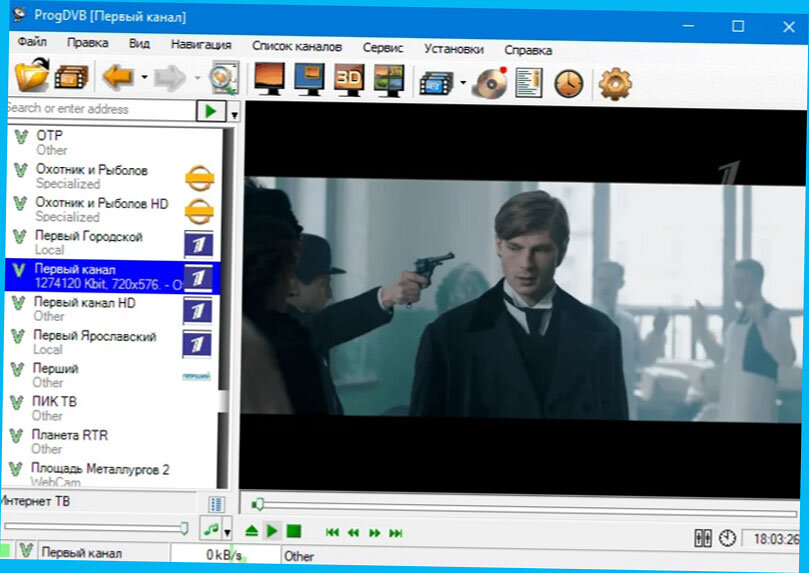Open the equalizer sliders icon

703,538
